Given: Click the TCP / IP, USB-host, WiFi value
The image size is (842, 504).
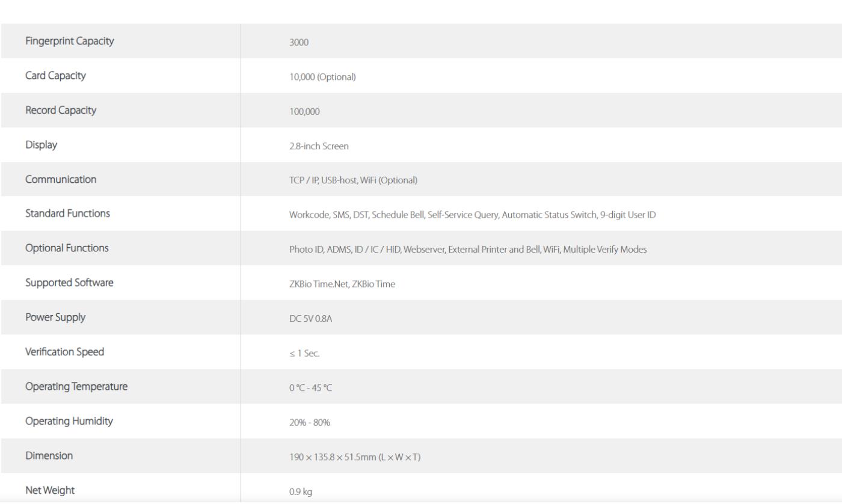Looking at the screenshot, I should (353, 180).
